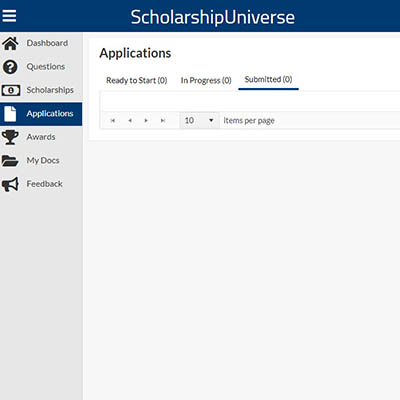The height and width of the screenshot is (400, 400).
Task: Click the Dashboard house icon
Action: pos(10,43)
